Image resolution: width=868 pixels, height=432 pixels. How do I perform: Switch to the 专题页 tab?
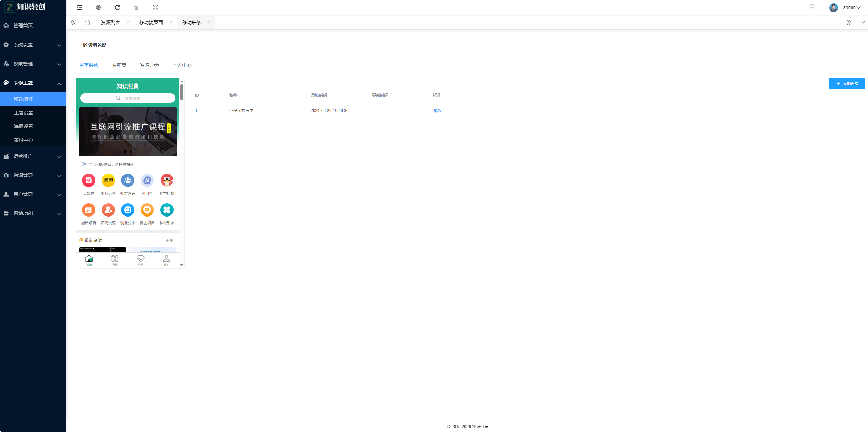[x=119, y=65]
